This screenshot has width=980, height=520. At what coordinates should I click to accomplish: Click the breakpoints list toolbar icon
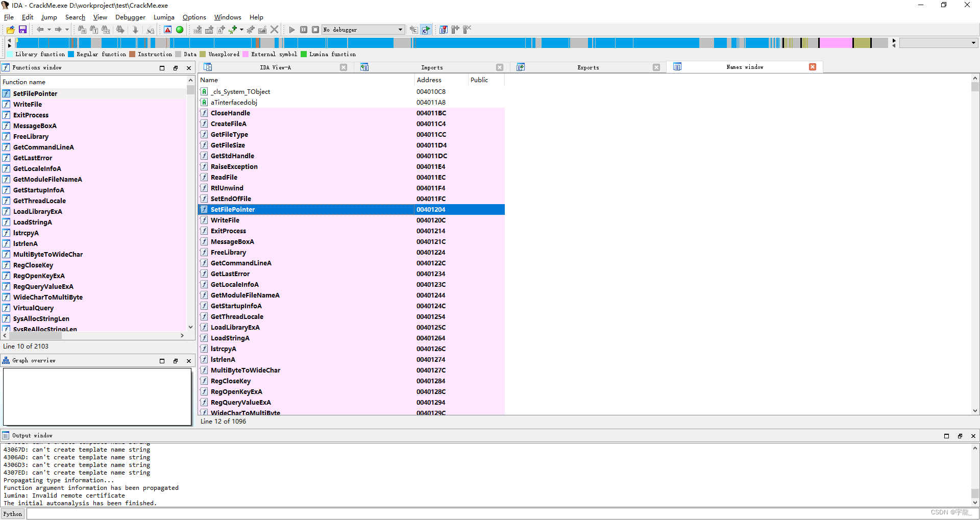coord(443,30)
